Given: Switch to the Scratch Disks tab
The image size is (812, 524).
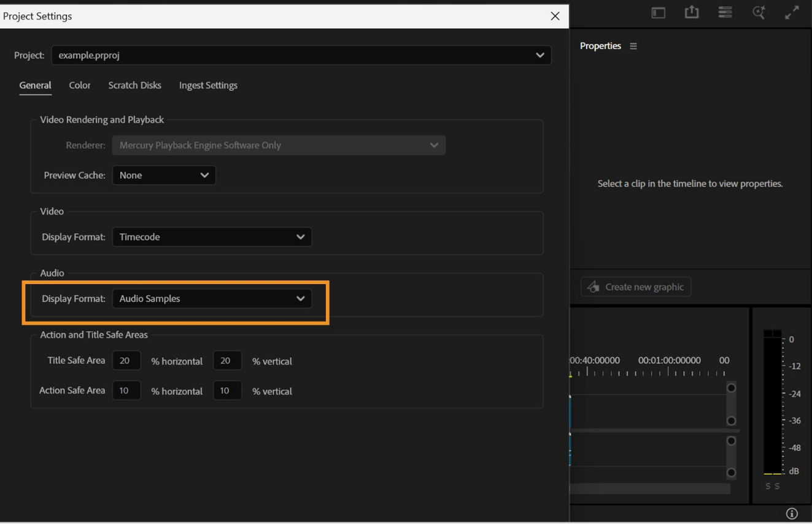Looking at the screenshot, I should click(x=134, y=85).
